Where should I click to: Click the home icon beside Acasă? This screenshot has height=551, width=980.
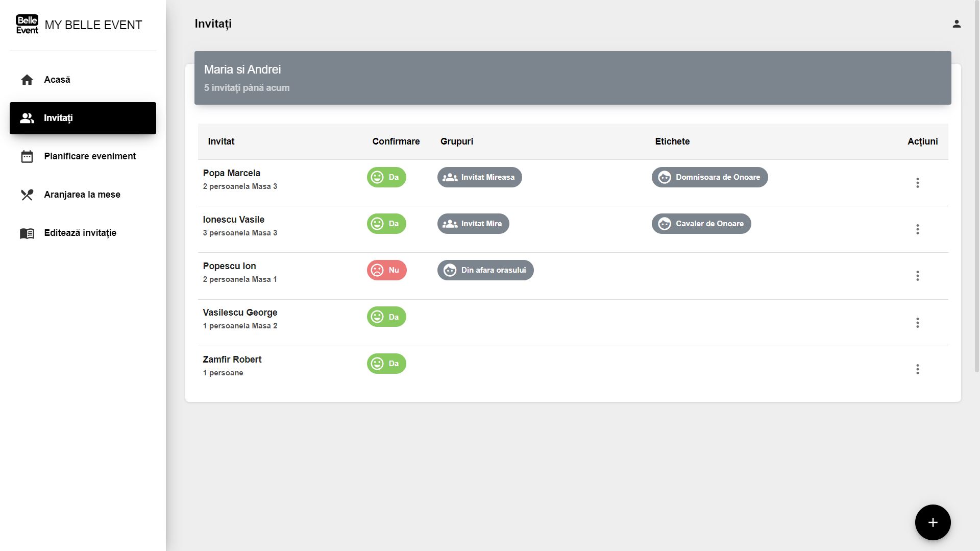(x=27, y=80)
